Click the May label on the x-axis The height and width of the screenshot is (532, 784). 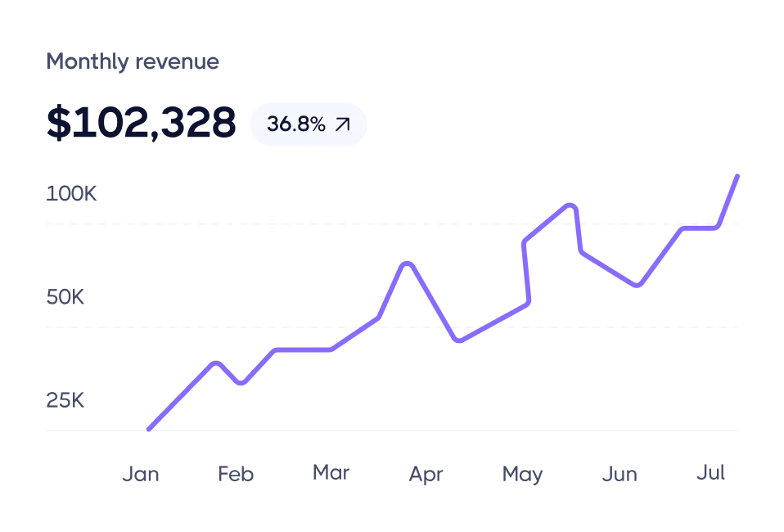point(522,474)
